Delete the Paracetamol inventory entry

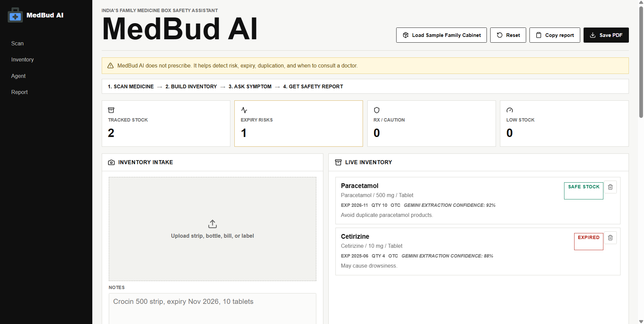pos(610,187)
